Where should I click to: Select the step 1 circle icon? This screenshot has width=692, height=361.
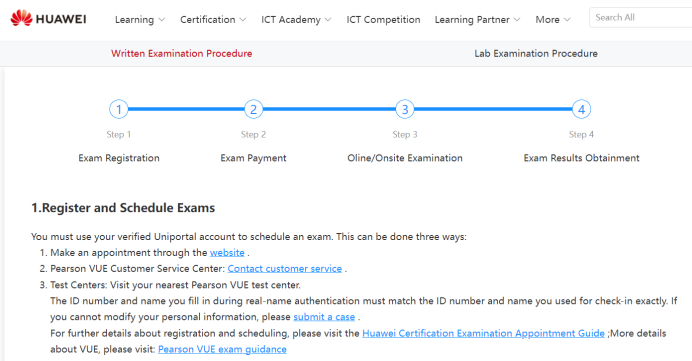(x=119, y=109)
